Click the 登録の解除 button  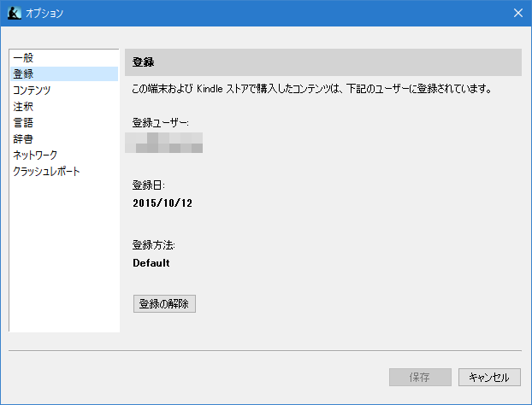pos(164,303)
